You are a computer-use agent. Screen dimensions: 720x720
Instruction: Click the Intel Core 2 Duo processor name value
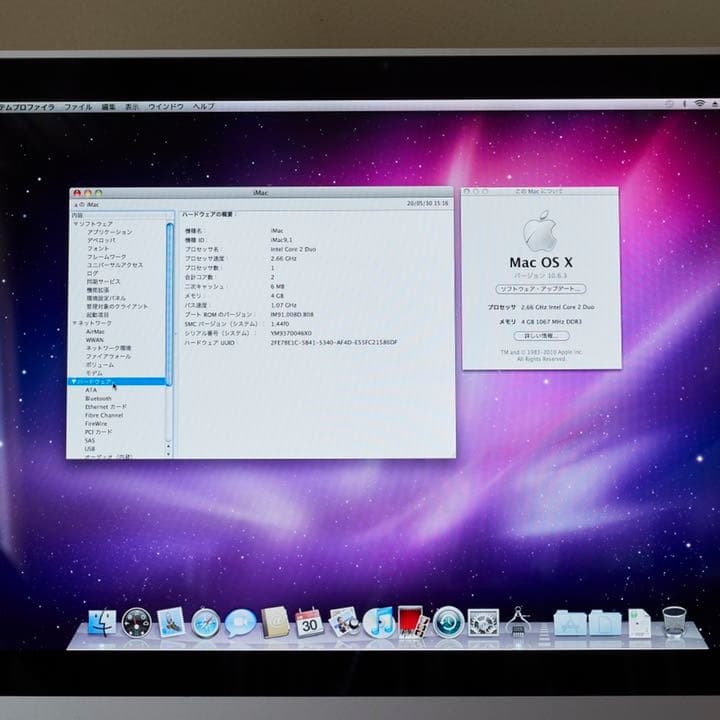point(293,249)
